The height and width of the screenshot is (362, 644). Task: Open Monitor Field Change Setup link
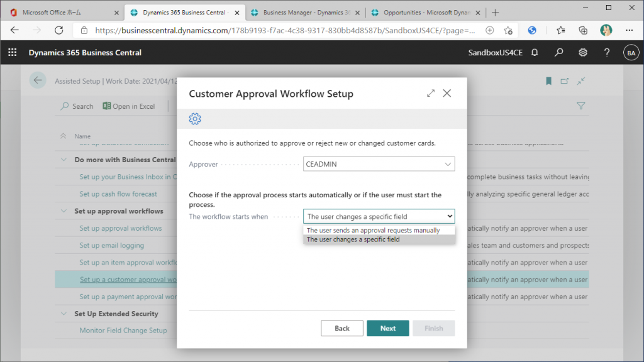click(x=123, y=331)
